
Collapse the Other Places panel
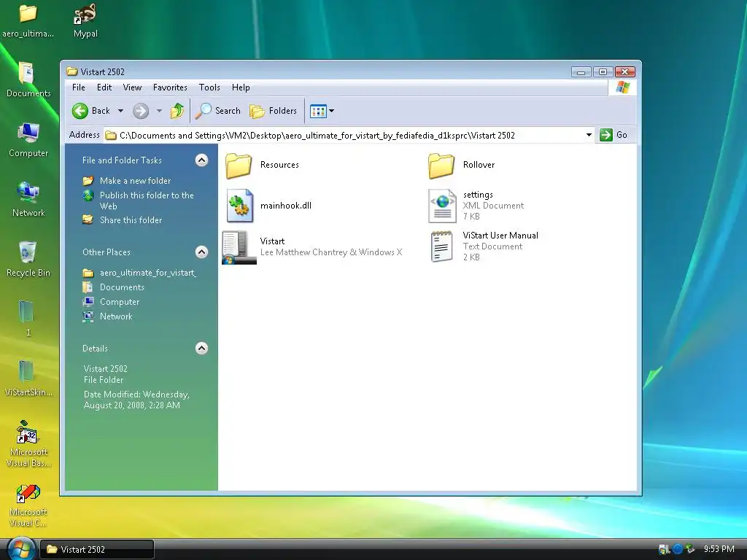201,252
